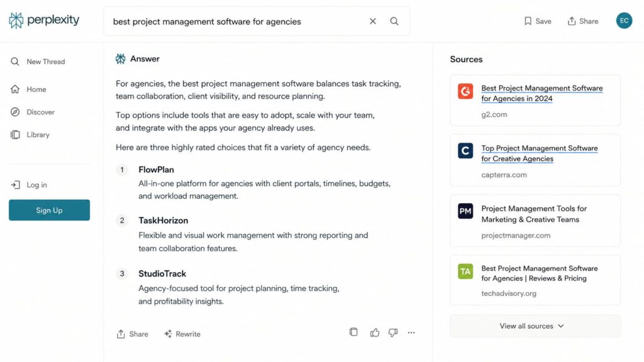This screenshot has width=644, height=362.
Task: Click the number 1 list badge
Action: [122, 170]
